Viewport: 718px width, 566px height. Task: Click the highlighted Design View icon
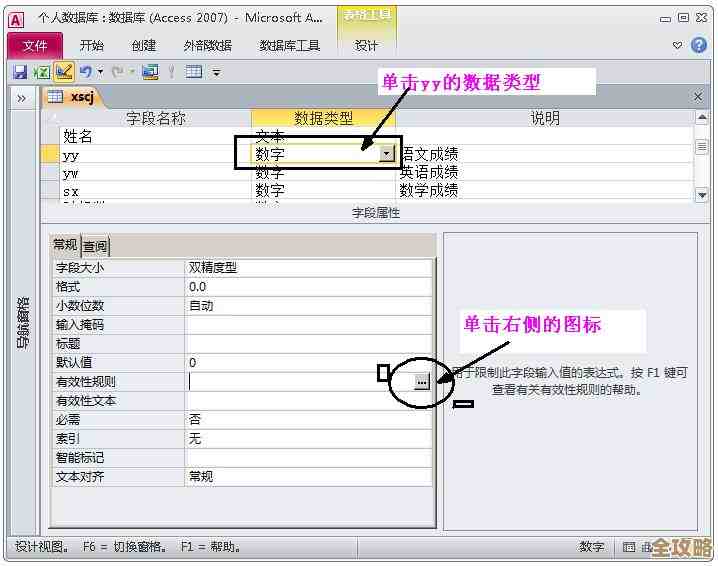pos(64,72)
